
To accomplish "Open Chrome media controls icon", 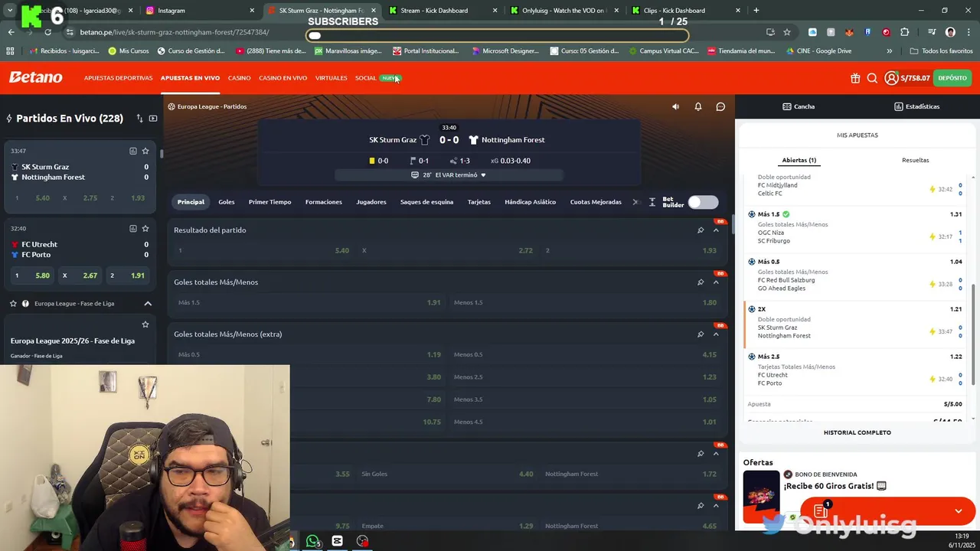I will 932,32.
